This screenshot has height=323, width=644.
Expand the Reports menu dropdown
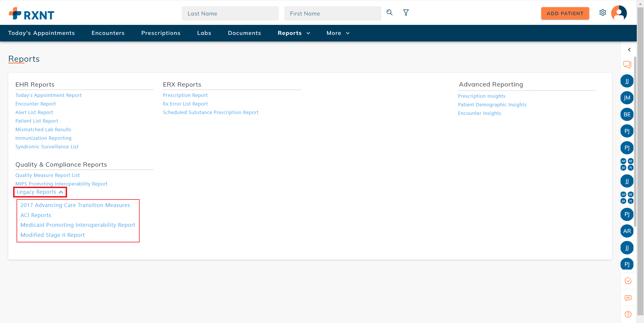[294, 33]
